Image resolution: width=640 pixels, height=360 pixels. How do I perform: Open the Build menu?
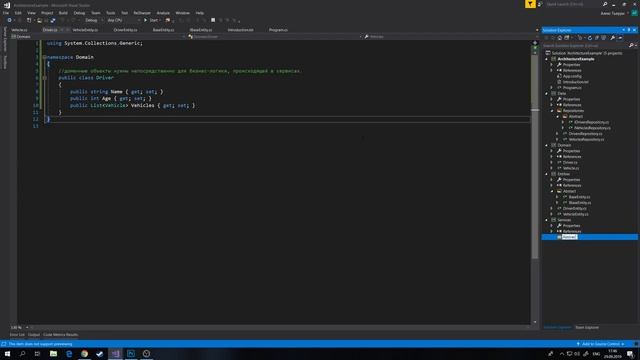63,13
